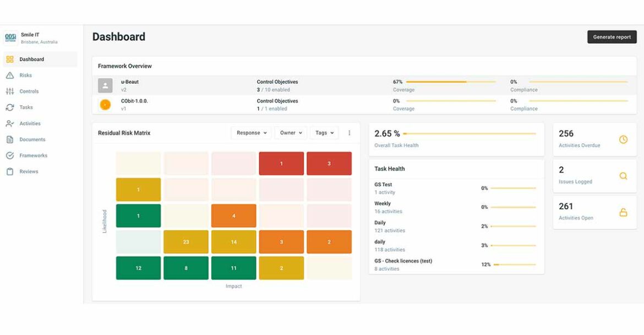Click the Frameworks checkmark circle icon
This screenshot has width=644, height=335.
[10, 155]
